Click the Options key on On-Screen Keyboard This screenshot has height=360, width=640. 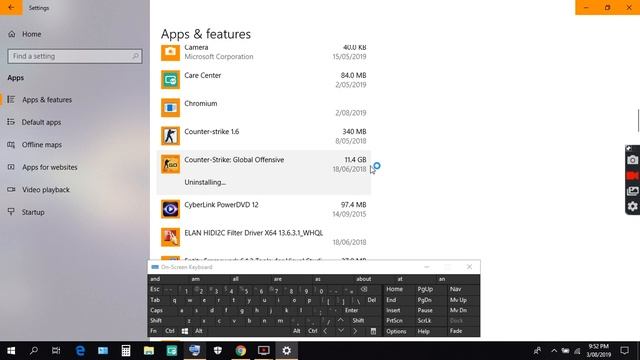(396, 331)
